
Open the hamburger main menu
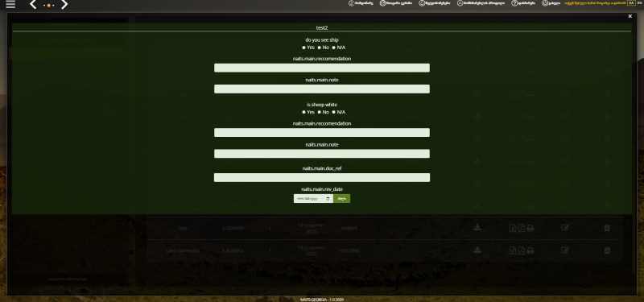10,5
